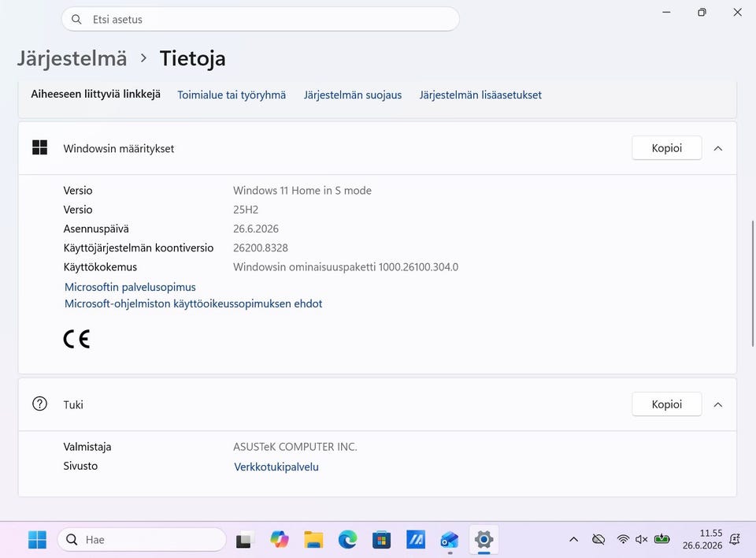Collapse the Windowsin määritykset section chevron

coord(718,148)
